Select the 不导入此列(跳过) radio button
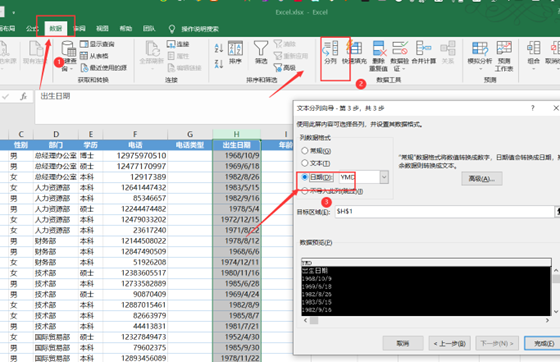The image size is (560, 362). (305, 191)
